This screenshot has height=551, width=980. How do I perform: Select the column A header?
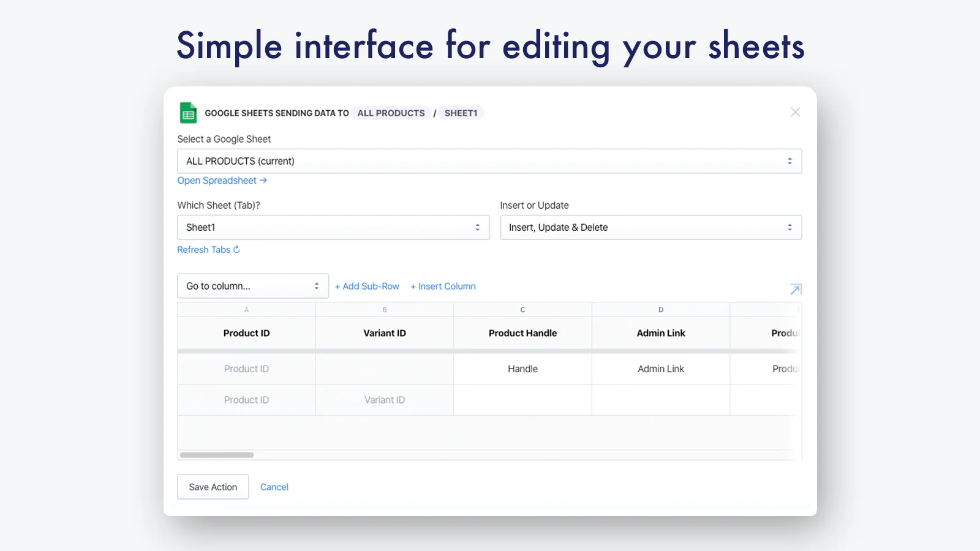(x=247, y=310)
